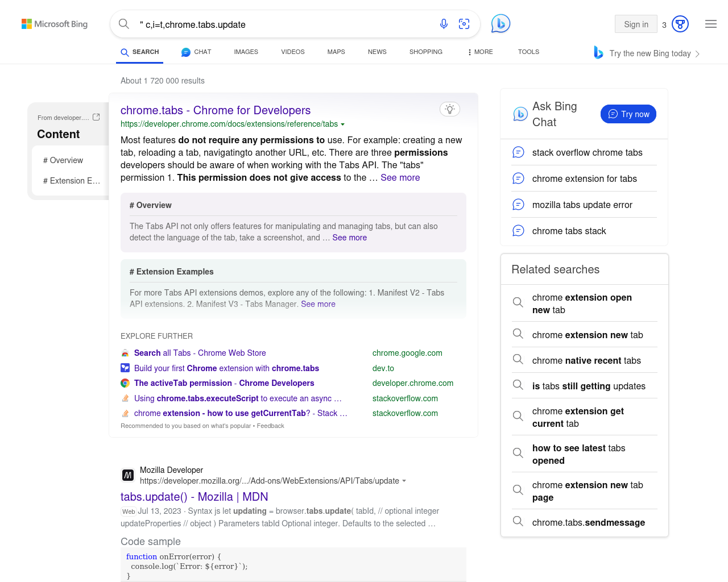This screenshot has height=582, width=728.
Task: Click Chrome Web Store favicon
Action: [125, 353]
